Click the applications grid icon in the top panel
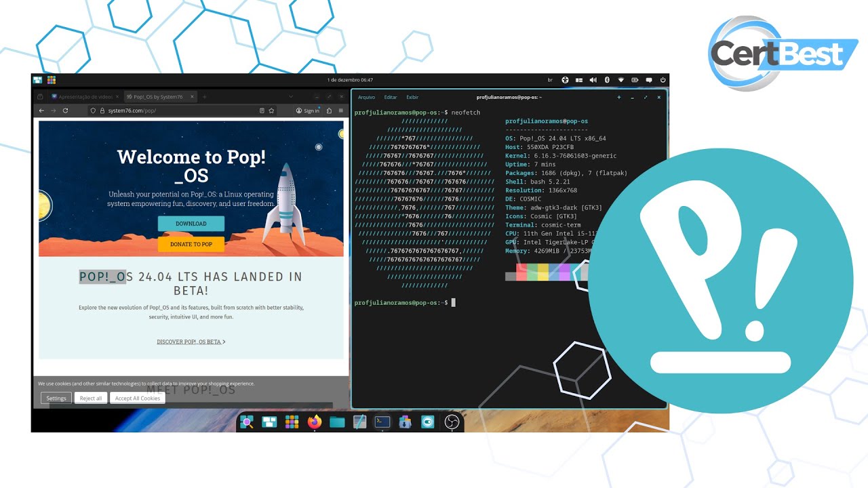The height and width of the screenshot is (488, 868). [x=52, y=80]
